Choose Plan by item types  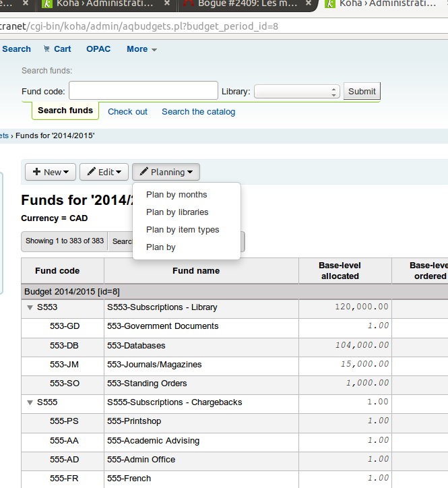click(x=183, y=230)
